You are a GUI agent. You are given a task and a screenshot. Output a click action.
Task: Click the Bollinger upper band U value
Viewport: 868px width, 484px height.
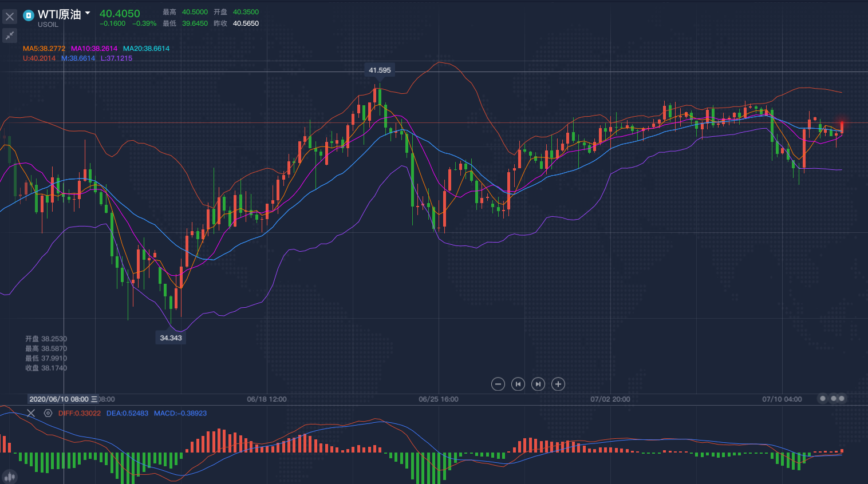coord(39,58)
